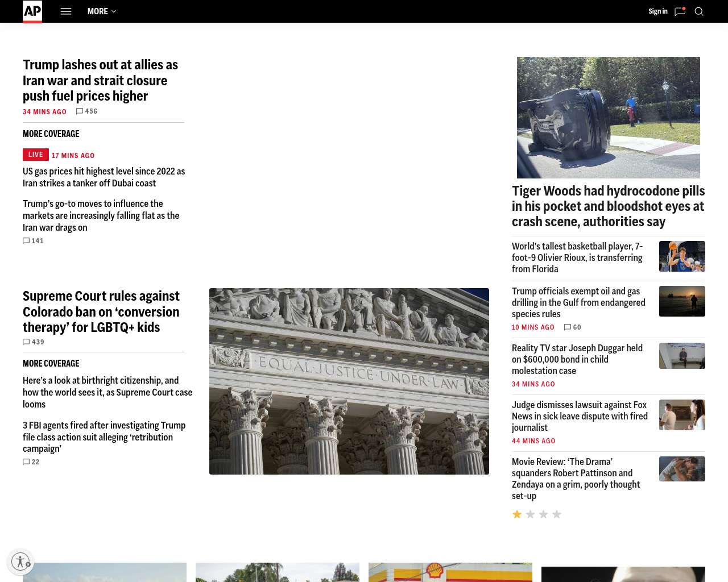The image size is (728, 582).
Task: Click the red LIVE badge
Action: 35,155
